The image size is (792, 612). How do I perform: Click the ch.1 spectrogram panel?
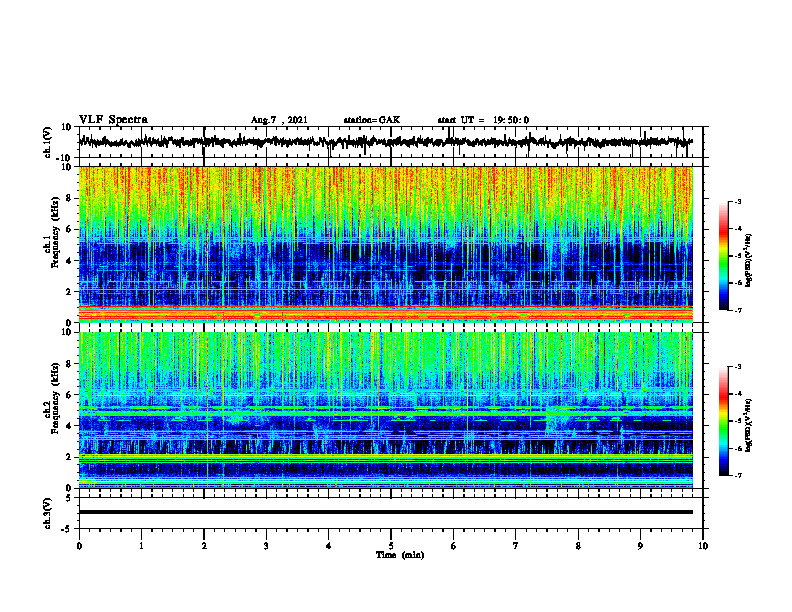(x=390, y=244)
